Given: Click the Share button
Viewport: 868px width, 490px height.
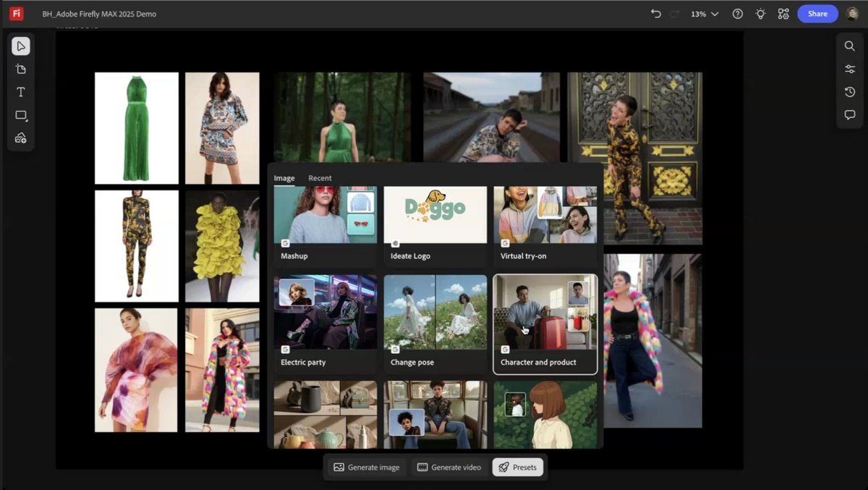Looking at the screenshot, I should click(817, 13).
